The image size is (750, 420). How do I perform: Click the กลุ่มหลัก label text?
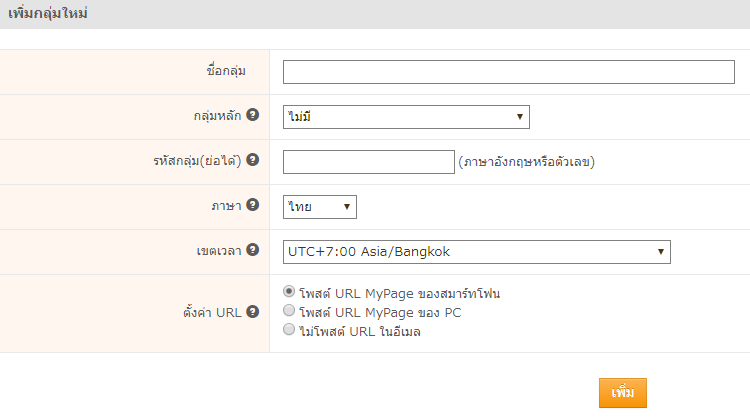coord(217,116)
